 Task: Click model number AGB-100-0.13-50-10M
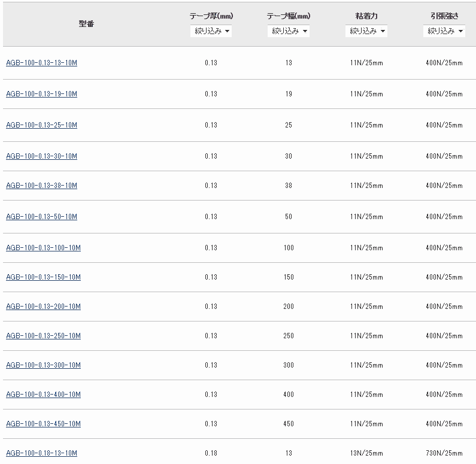41,217
